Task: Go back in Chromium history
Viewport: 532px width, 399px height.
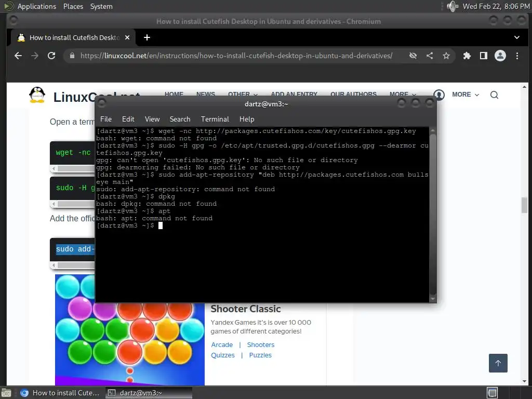Action: (18, 56)
